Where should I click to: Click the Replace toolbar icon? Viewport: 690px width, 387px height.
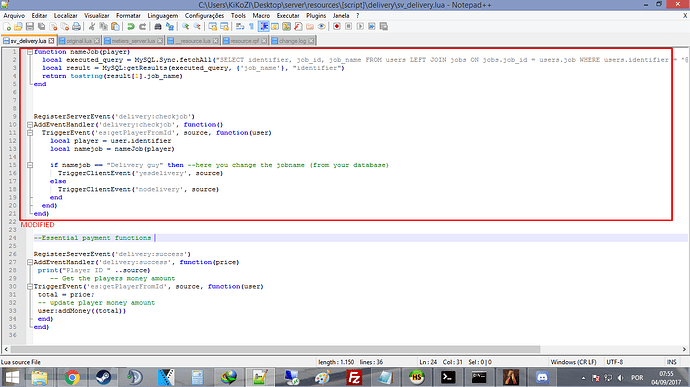click(x=169, y=26)
